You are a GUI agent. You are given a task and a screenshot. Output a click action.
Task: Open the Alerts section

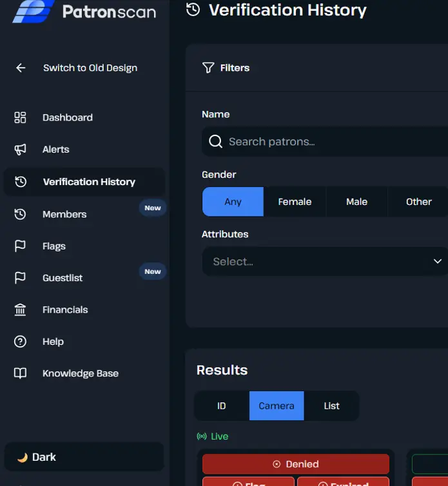56,150
